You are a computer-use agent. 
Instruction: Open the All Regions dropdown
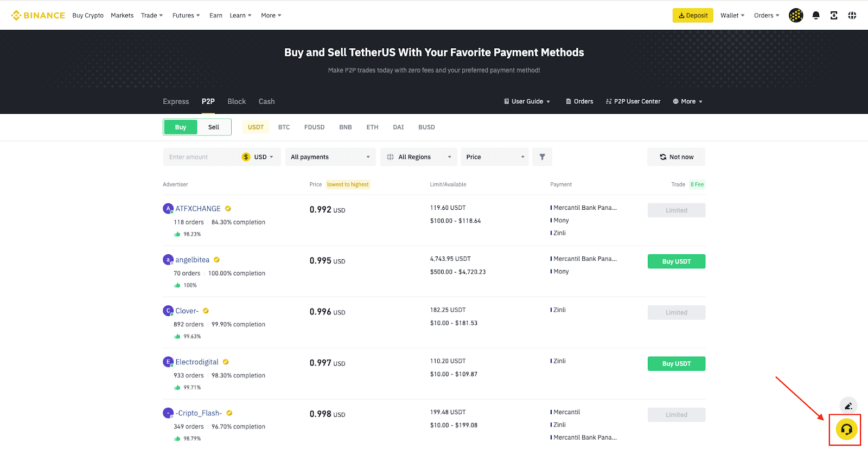[x=419, y=157]
